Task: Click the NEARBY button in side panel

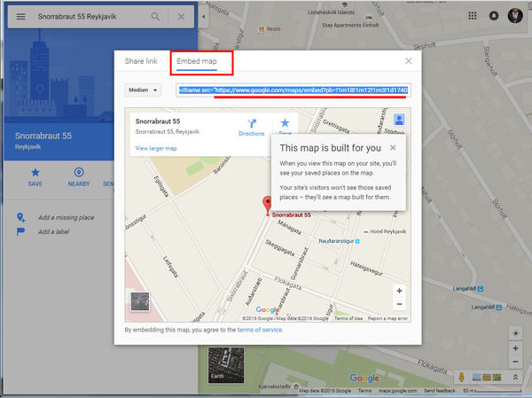Action: click(79, 176)
